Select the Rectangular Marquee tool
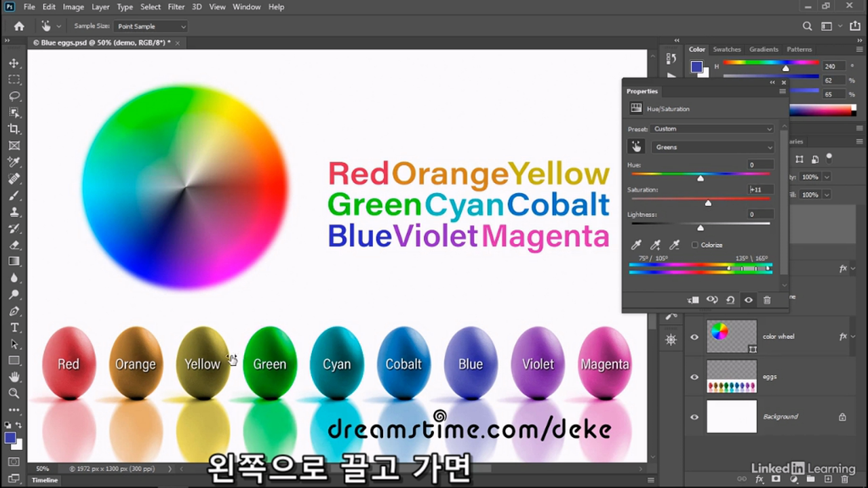Image resolution: width=868 pixels, height=488 pixels. tap(14, 79)
